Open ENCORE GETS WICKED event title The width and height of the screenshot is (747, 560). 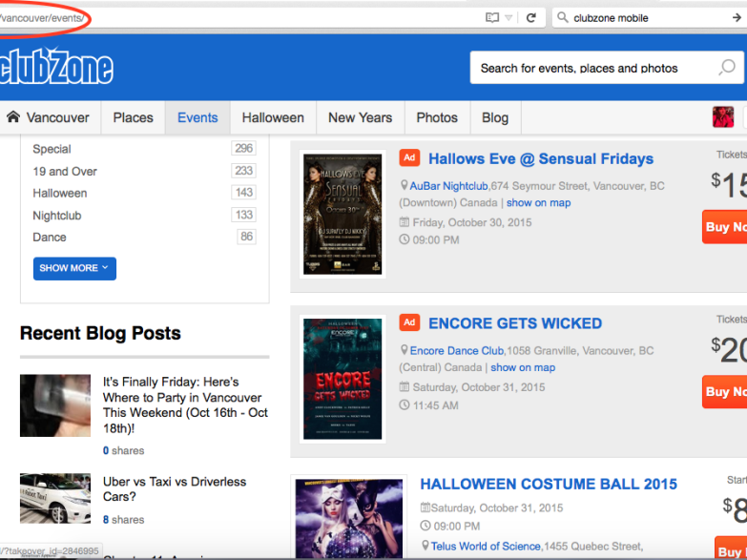515,323
